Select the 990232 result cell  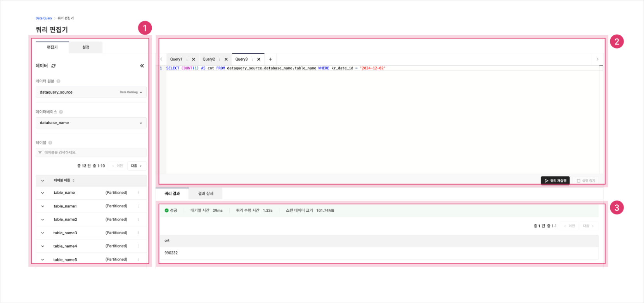coord(171,253)
